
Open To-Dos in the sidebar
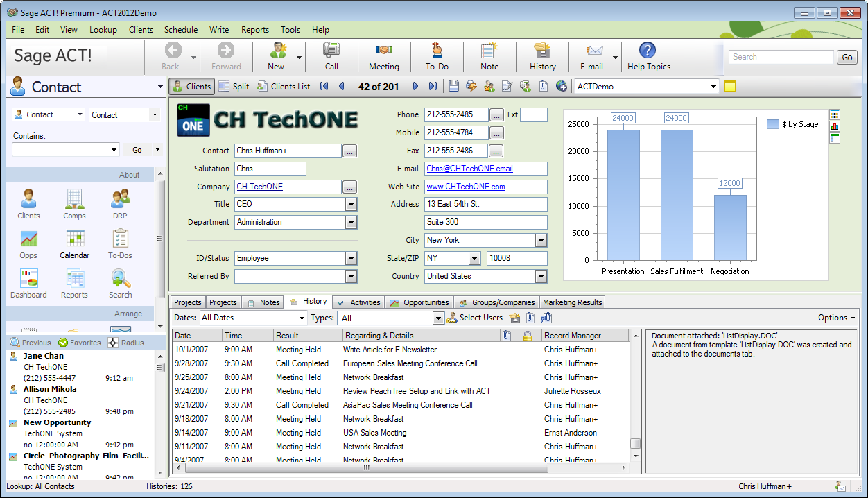[x=120, y=243]
